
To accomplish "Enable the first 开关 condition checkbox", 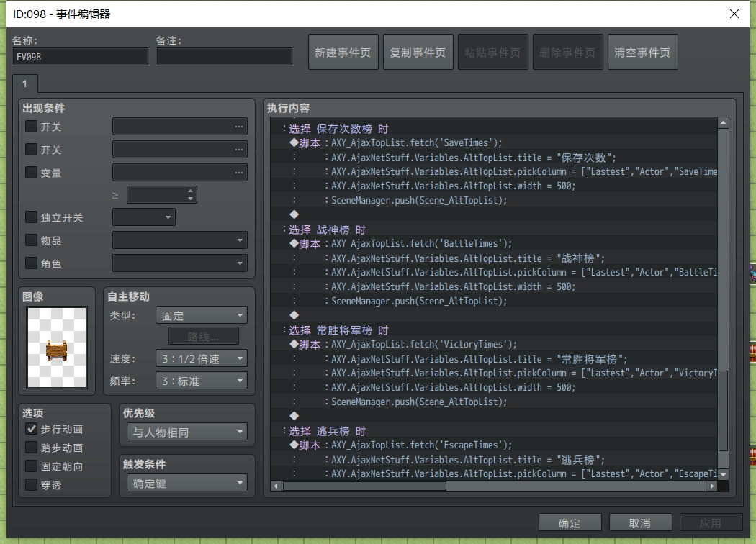I will click(32, 127).
